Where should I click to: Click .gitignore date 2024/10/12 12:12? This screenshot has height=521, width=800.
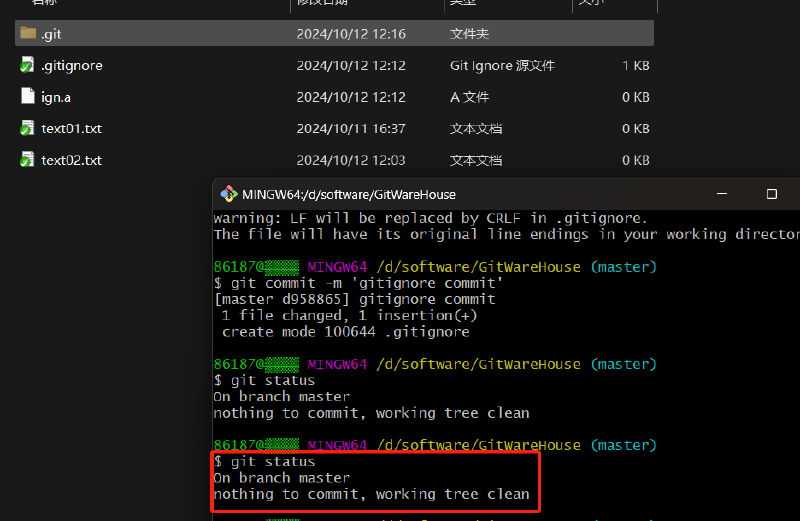[x=351, y=66]
